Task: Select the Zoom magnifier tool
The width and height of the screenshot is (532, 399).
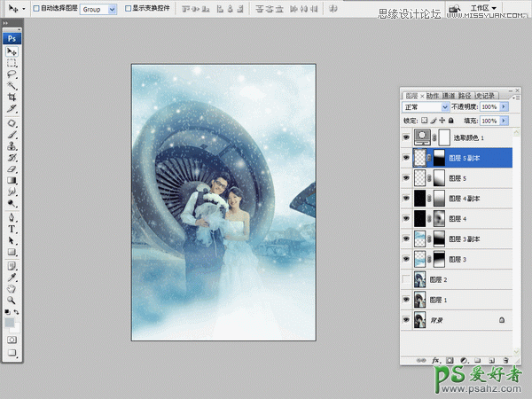Action: tap(12, 301)
